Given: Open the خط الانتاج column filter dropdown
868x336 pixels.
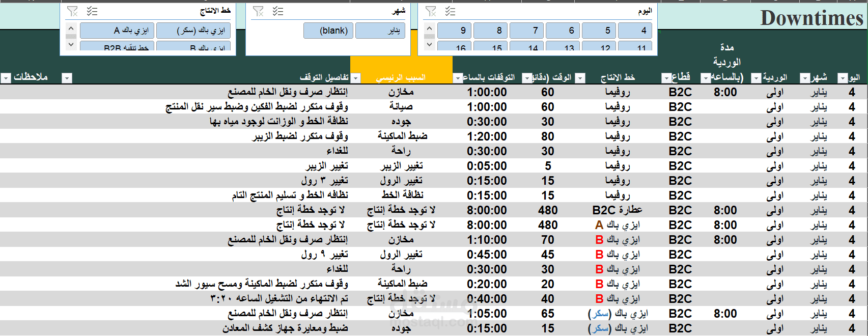Looking at the screenshot, I should [x=580, y=78].
